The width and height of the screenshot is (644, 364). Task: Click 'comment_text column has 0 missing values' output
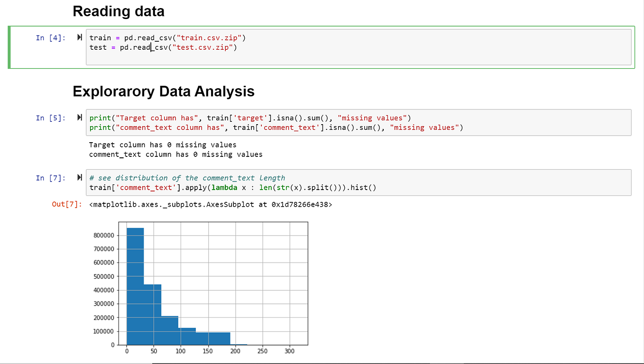[x=175, y=154]
